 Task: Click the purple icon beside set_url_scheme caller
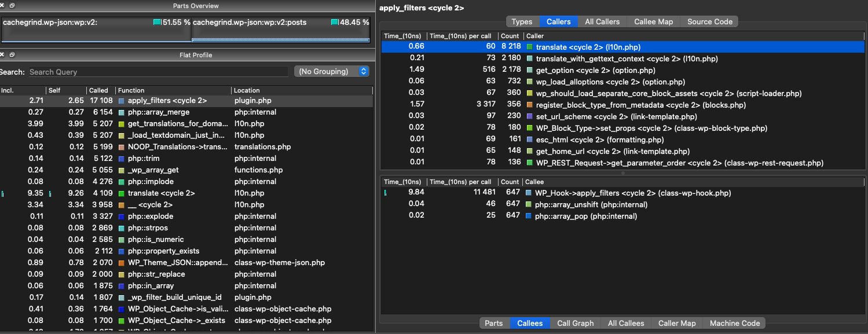tap(528, 116)
